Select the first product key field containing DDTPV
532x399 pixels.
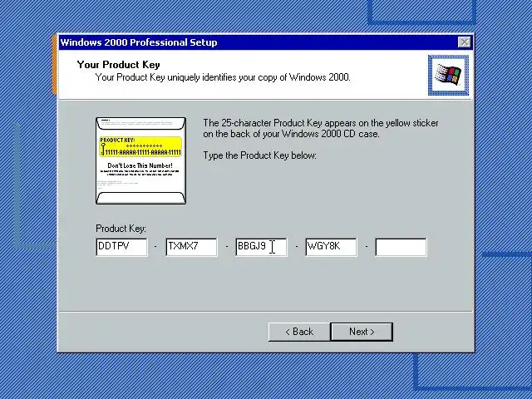(x=122, y=247)
